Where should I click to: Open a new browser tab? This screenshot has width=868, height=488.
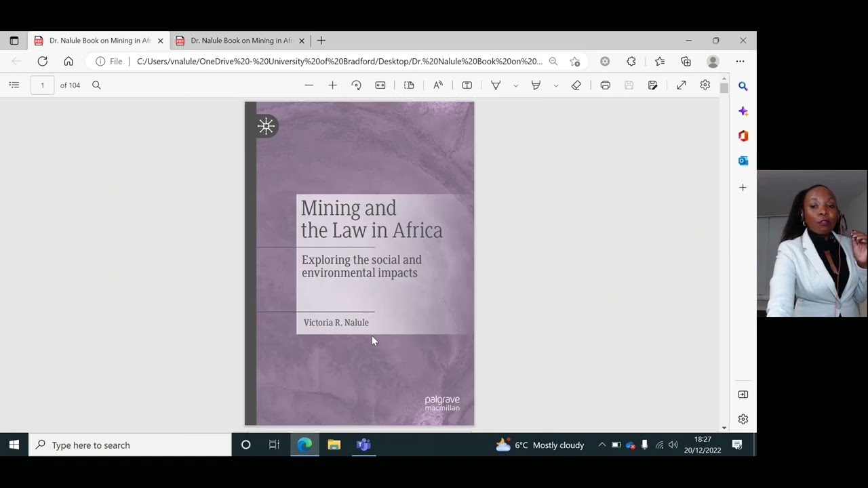321,41
